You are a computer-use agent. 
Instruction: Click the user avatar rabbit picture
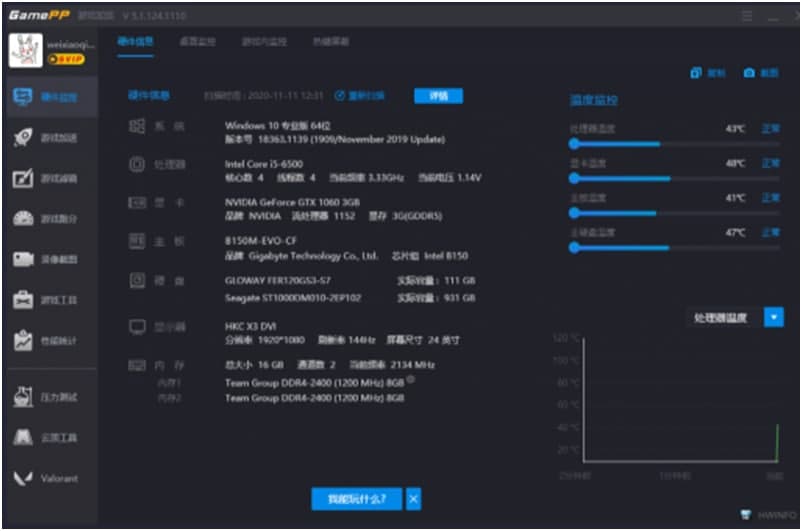pos(26,50)
